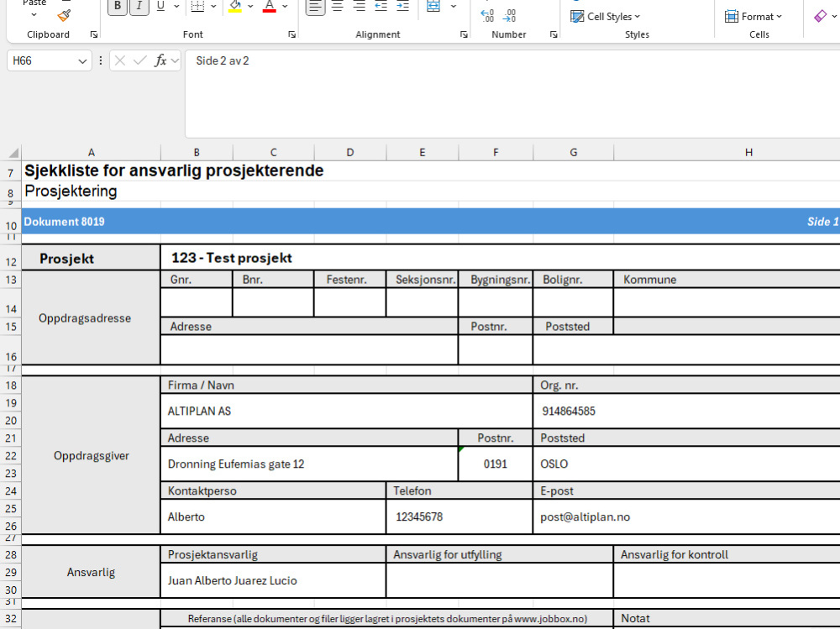The width and height of the screenshot is (840, 629).
Task: Click Select All corner triangle
Action: [x=13, y=153]
